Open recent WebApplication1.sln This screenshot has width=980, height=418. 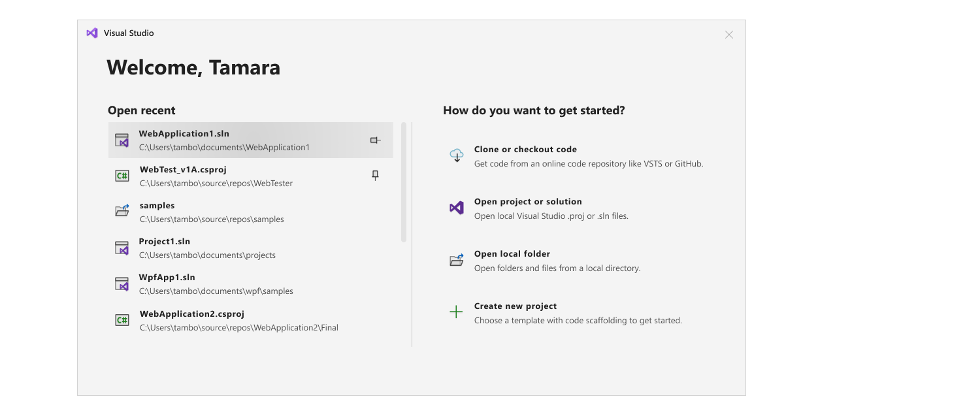[251, 140]
